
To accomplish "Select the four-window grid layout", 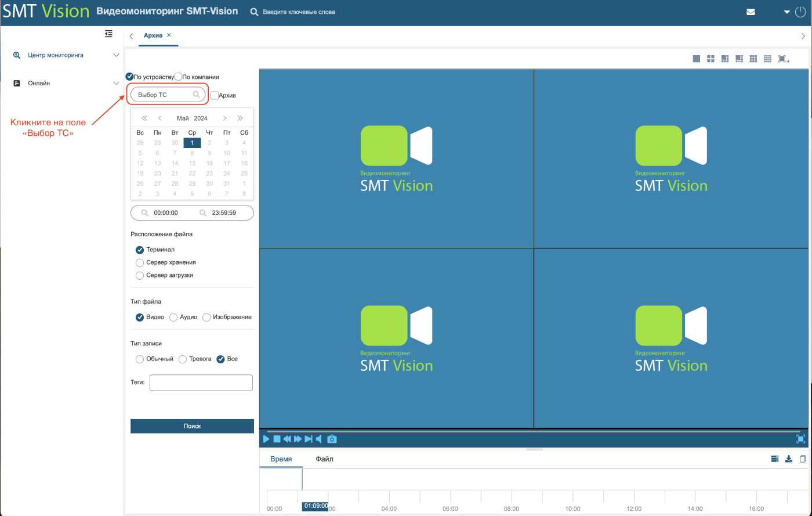I will (710, 59).
